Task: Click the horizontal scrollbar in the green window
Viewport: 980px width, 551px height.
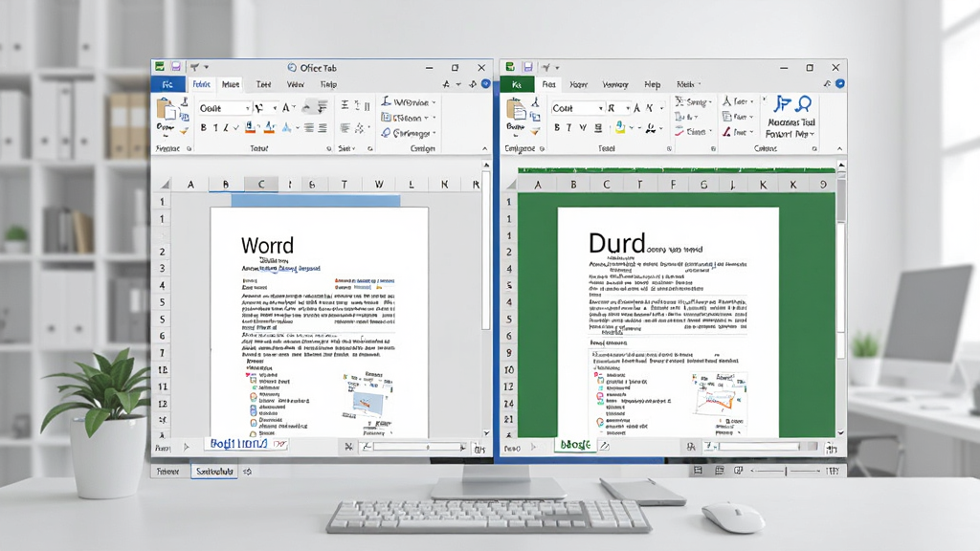Action: point(760,447)
